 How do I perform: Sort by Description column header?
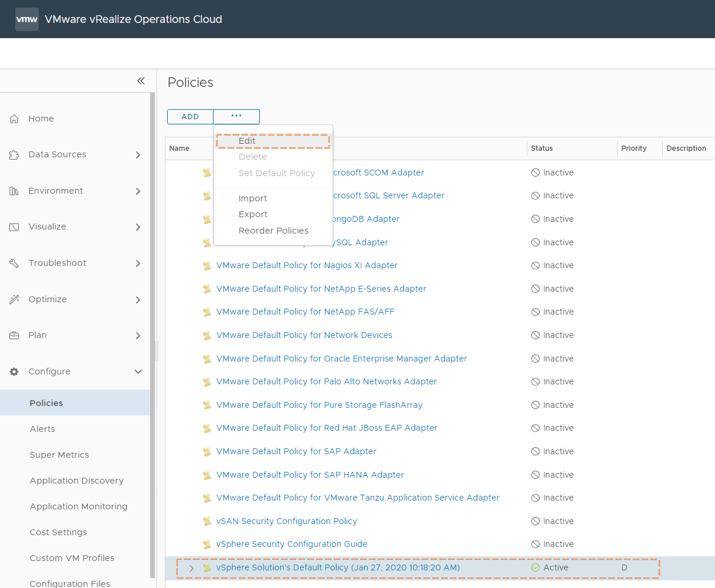point(686,148)
